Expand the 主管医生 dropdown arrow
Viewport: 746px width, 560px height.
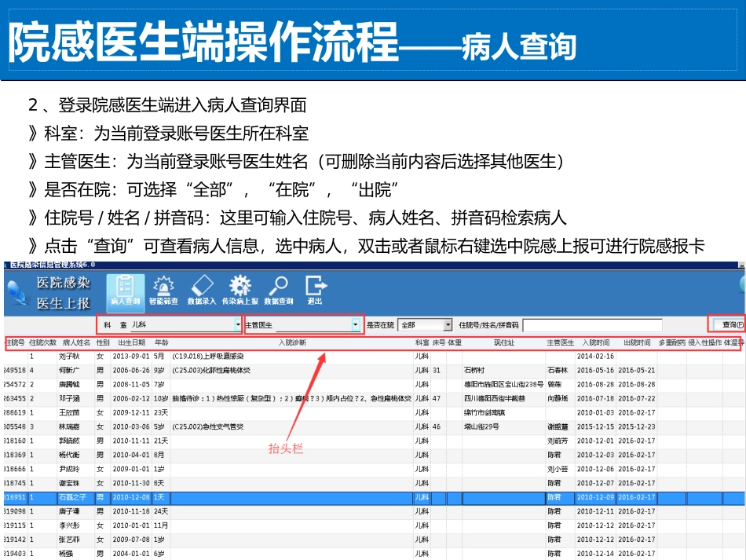356,324
